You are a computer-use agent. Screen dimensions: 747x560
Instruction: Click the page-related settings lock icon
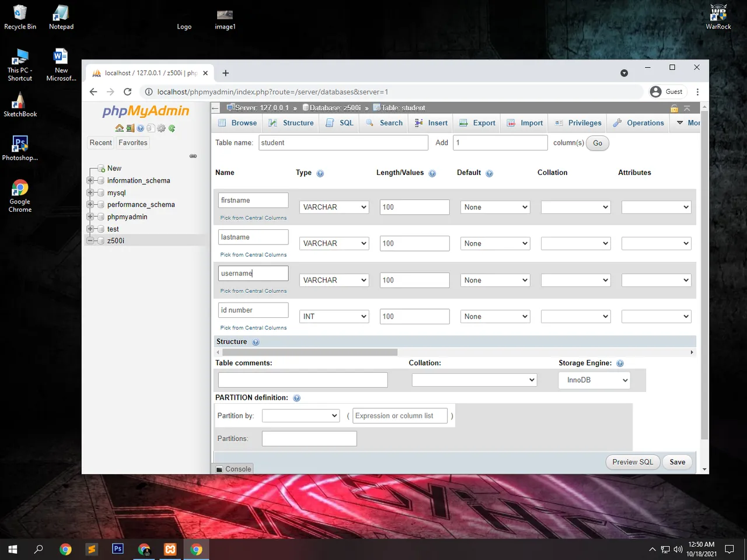click(675, 108)
